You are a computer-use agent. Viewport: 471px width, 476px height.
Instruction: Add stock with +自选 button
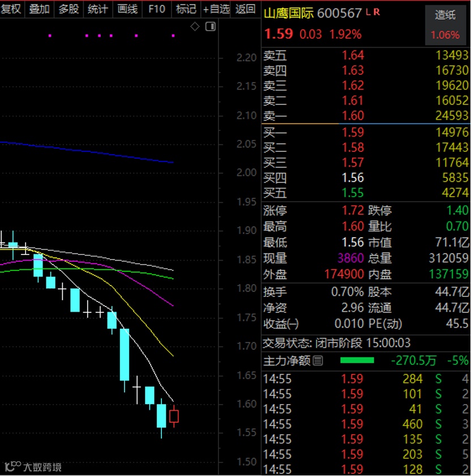click(216, 9)
